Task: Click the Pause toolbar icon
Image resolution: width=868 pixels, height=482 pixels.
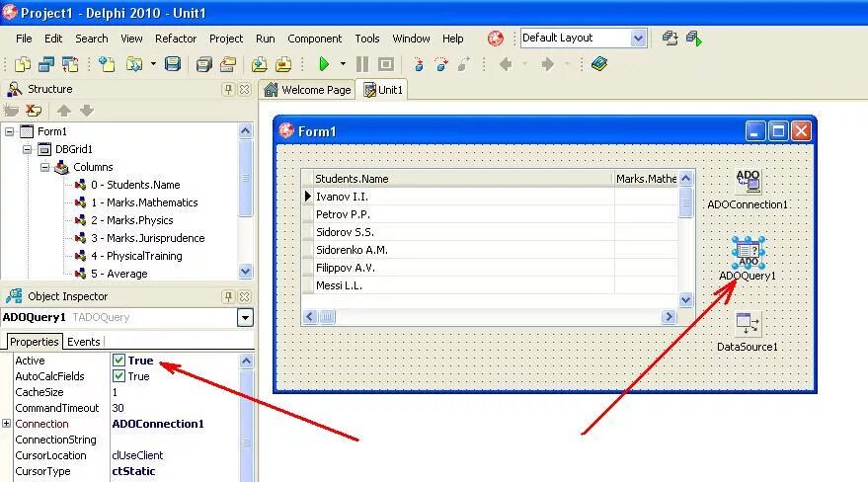Action: 362,64
